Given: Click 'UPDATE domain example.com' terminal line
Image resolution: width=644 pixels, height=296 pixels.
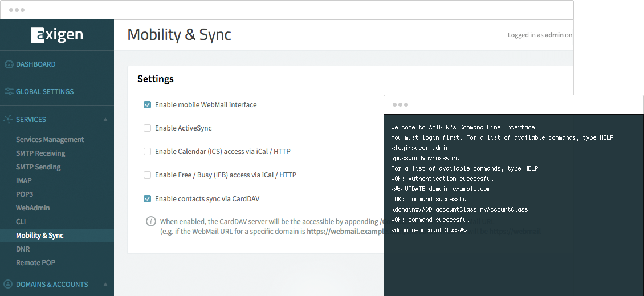Looking at the screenshot, I should pos(447,189).
